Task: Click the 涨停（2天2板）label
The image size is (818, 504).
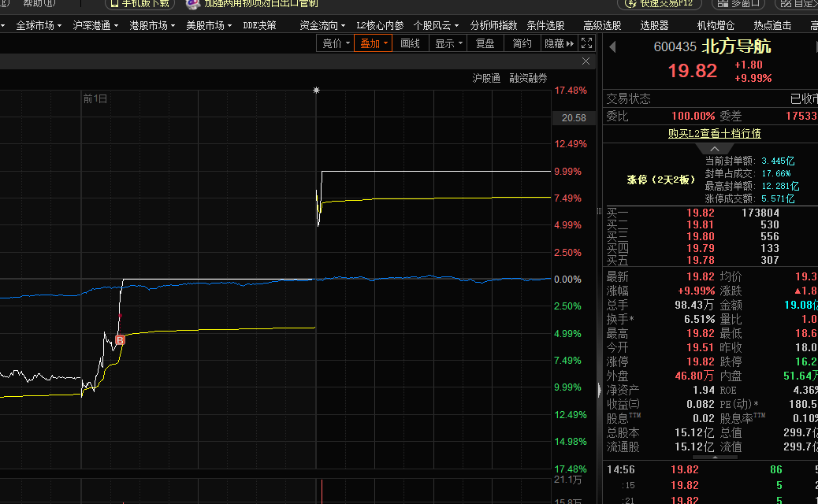Action: click(x=661, y=180)
